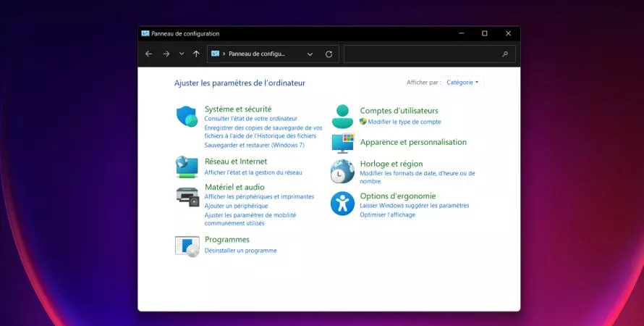Open Sauvegarder et restaurer (Windows 7)
644x326 pixels.
tap(254, 145)
